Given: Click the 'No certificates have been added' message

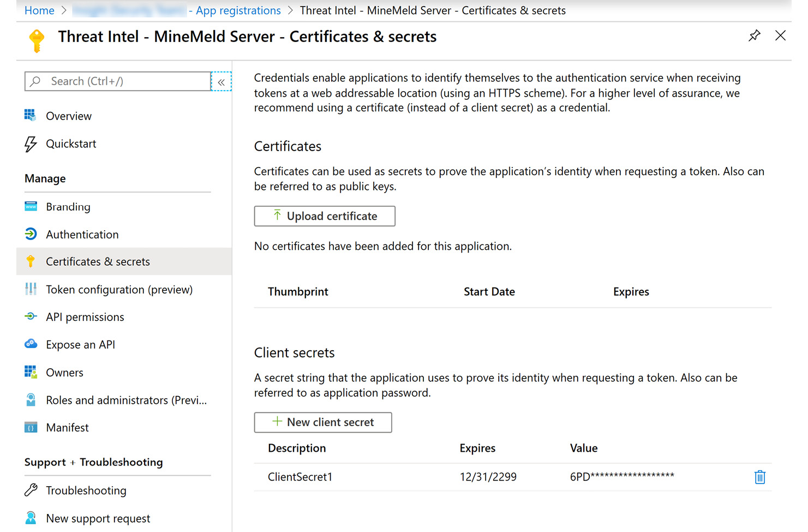Looking at the screenshot, I should tap(383, 246).
